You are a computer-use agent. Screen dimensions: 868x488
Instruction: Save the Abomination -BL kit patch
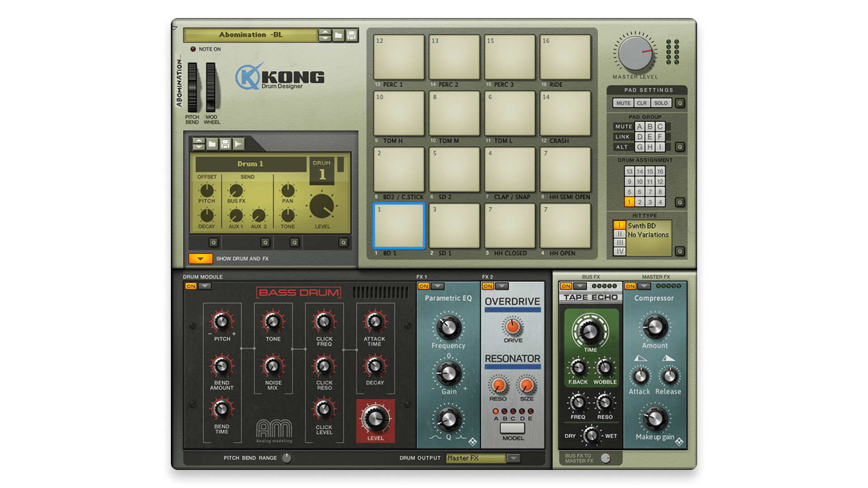coord(351,35)
